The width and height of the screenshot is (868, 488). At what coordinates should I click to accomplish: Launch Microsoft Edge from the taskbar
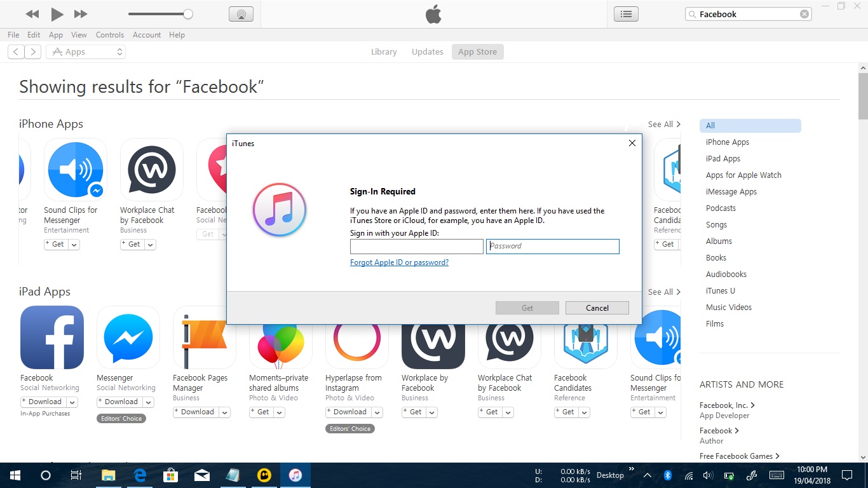pos(140,475)
